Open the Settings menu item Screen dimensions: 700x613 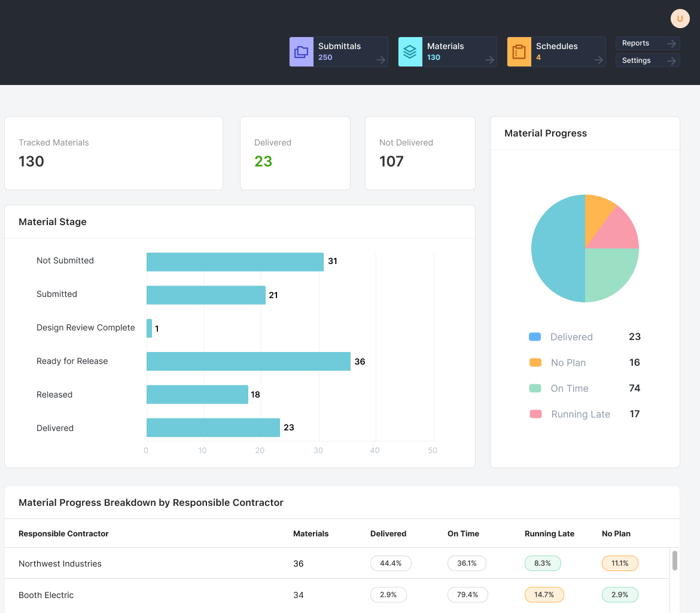pos(637,60)
